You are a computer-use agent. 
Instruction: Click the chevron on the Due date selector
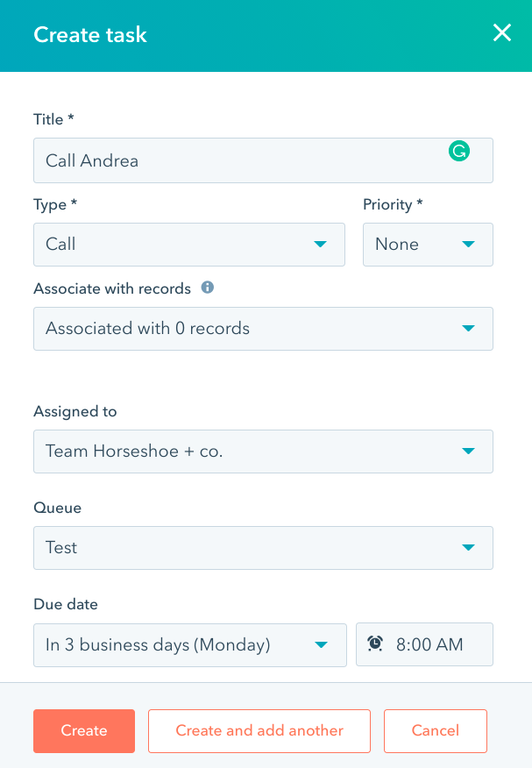pyautogui.click(x=320, y=644)
